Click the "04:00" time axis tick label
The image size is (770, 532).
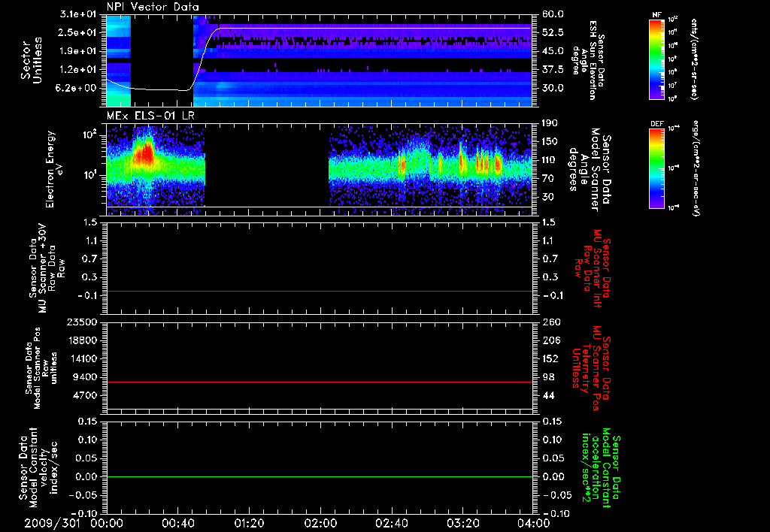pos(533,523)
